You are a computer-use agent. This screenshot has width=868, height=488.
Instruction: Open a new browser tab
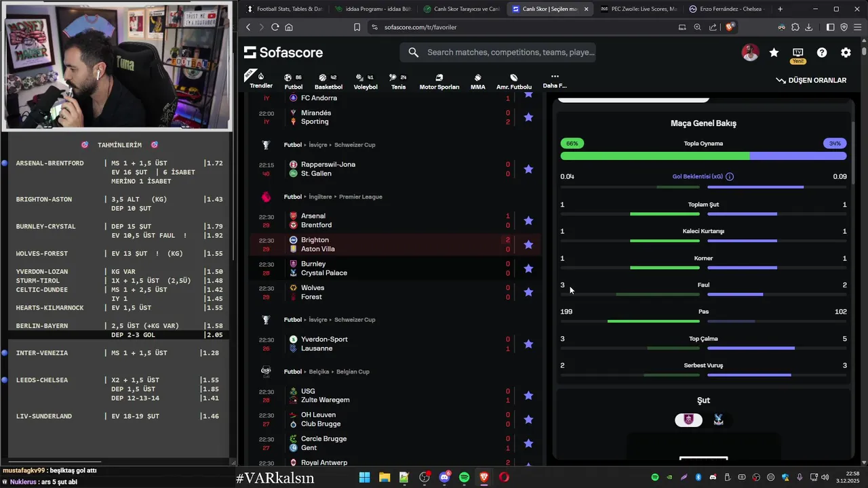point(780,9)
